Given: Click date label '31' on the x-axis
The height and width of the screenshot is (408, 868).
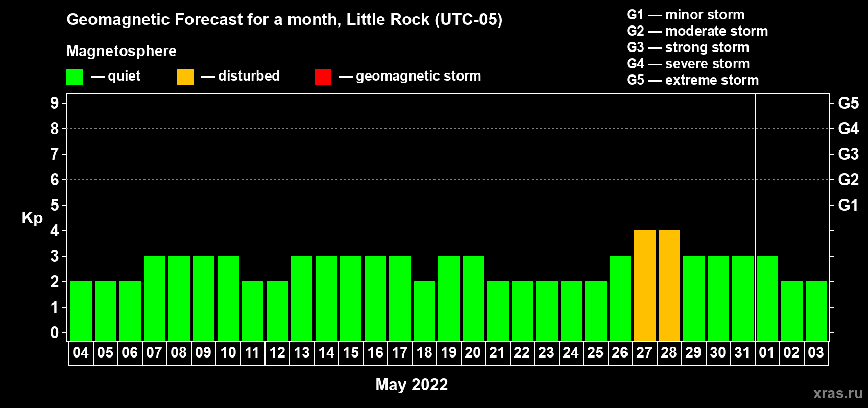Looking at the screenshot, I should (x=742, y=353).
